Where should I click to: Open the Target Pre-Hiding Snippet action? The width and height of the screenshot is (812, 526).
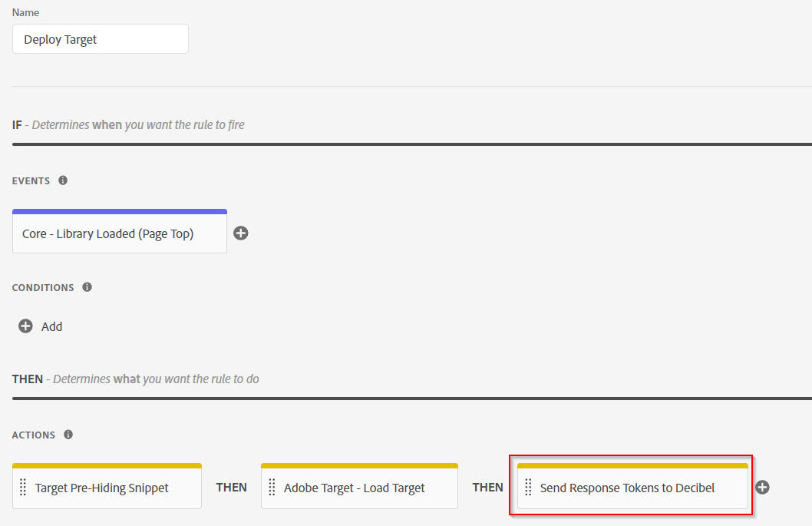pyautogui.click(x=107, y=488)
